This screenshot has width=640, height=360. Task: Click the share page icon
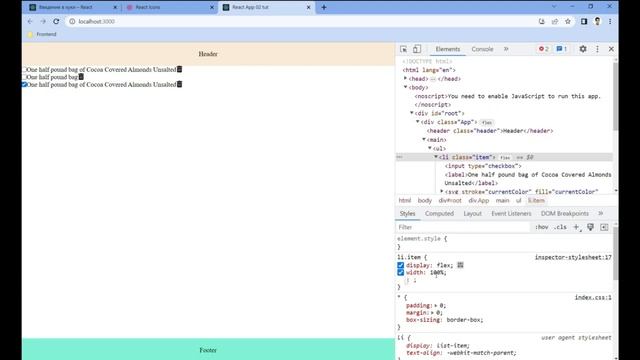555,21
